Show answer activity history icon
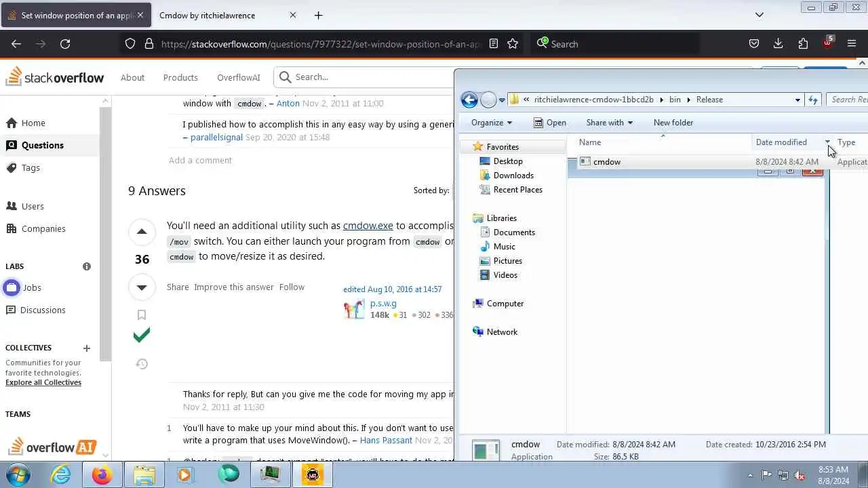868x488 pixels. (142, 364)
